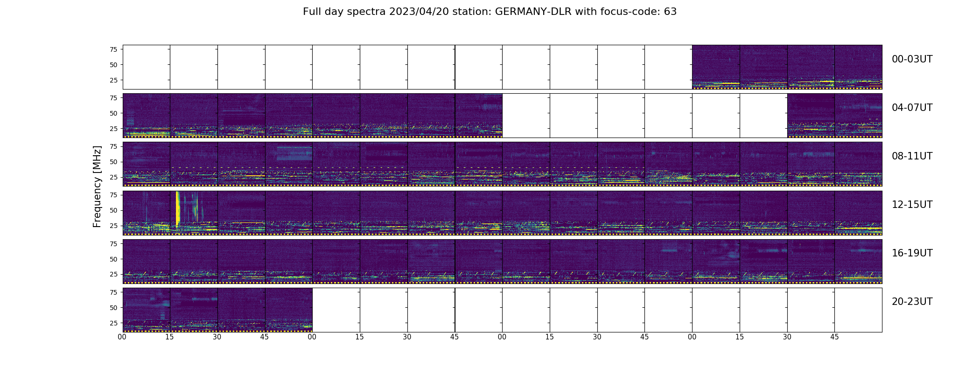Select the '00-03UT' row label
Image resolution: width=980 pixels, height=373 pixels.
(x=912, y=59)
